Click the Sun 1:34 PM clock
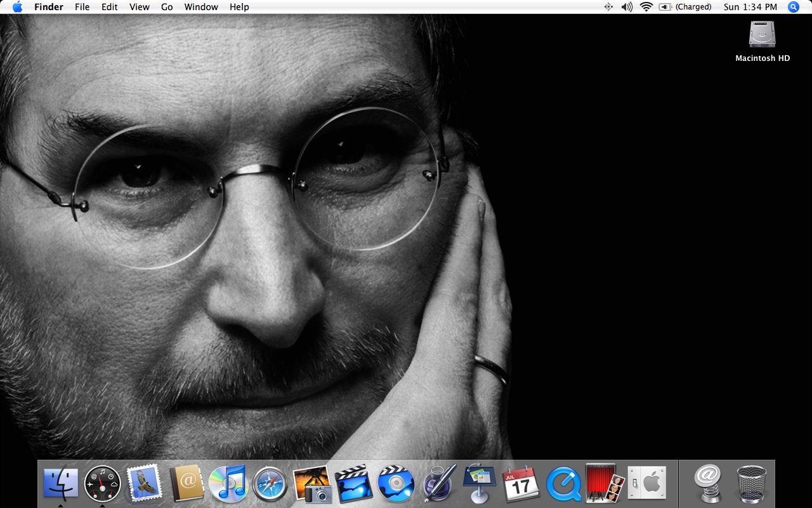 coord(750,7)
